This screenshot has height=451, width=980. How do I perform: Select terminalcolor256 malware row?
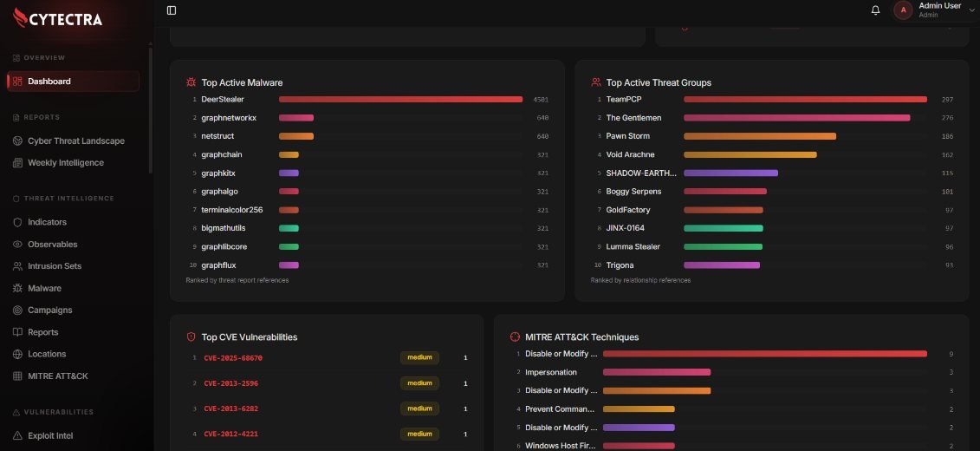coord(367,210)
